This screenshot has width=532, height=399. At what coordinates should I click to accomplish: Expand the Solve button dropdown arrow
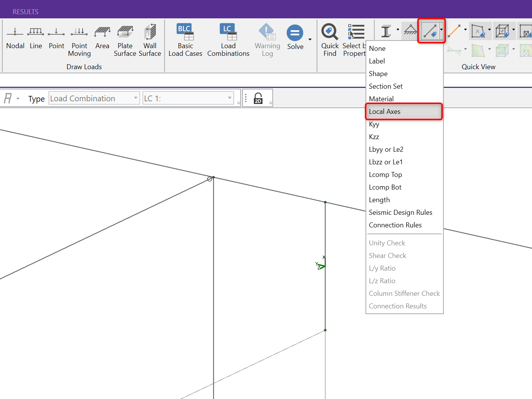(x=310, y=39)
